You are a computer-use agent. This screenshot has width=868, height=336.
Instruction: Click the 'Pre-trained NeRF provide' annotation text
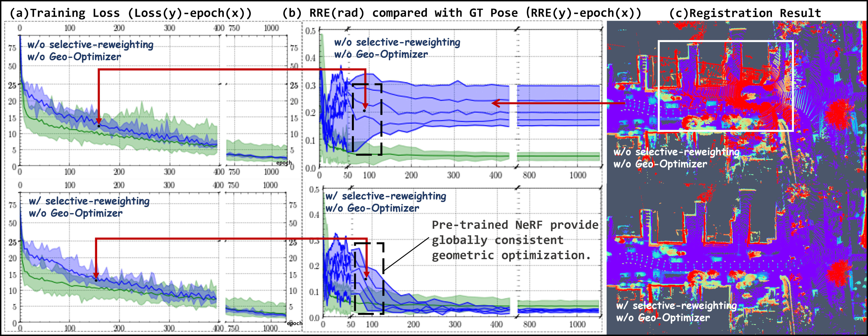click(515, 225)
